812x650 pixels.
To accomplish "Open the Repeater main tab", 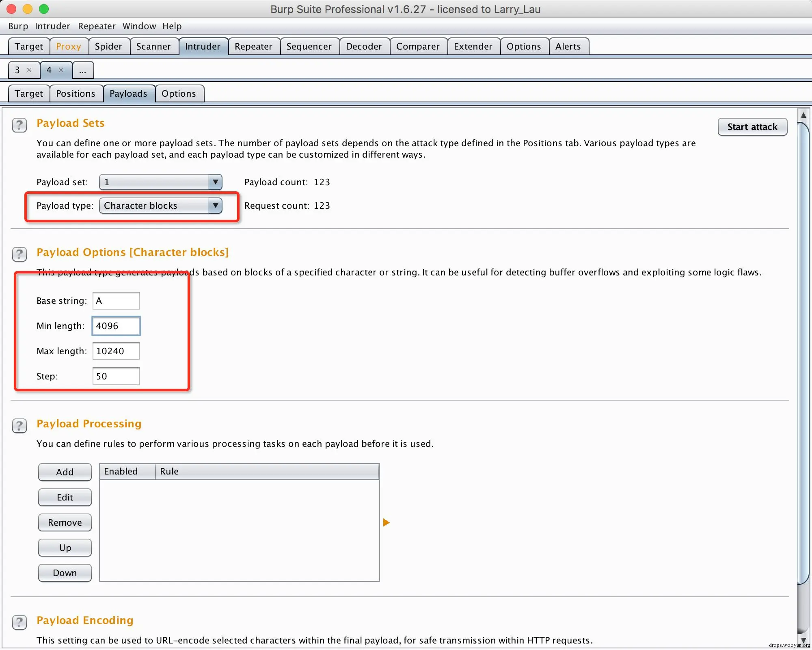I will 253,46.
